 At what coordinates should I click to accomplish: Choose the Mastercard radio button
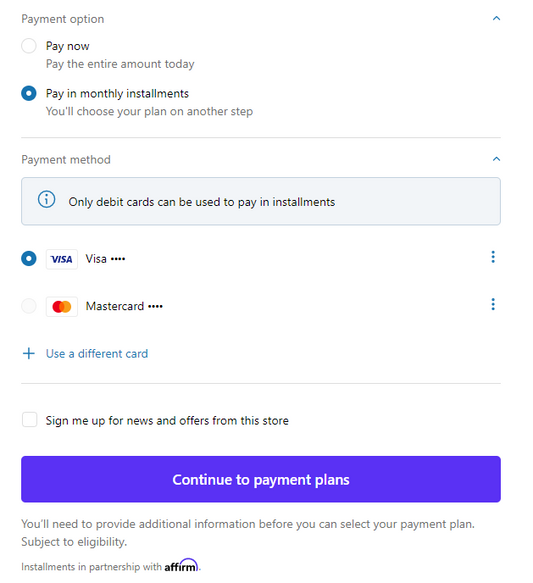tap(29, 306)
